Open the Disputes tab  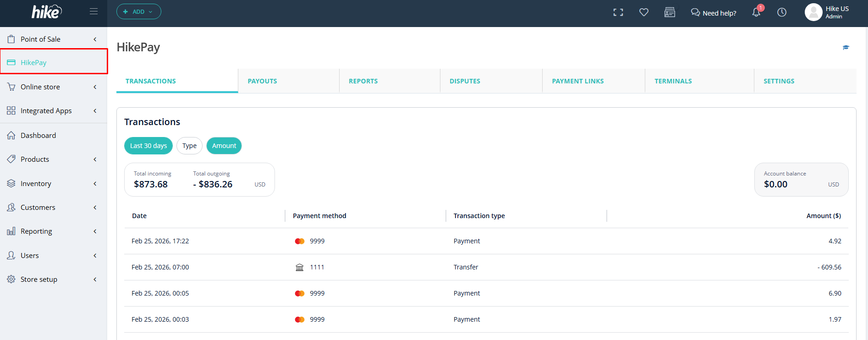(x=465, y=81)
